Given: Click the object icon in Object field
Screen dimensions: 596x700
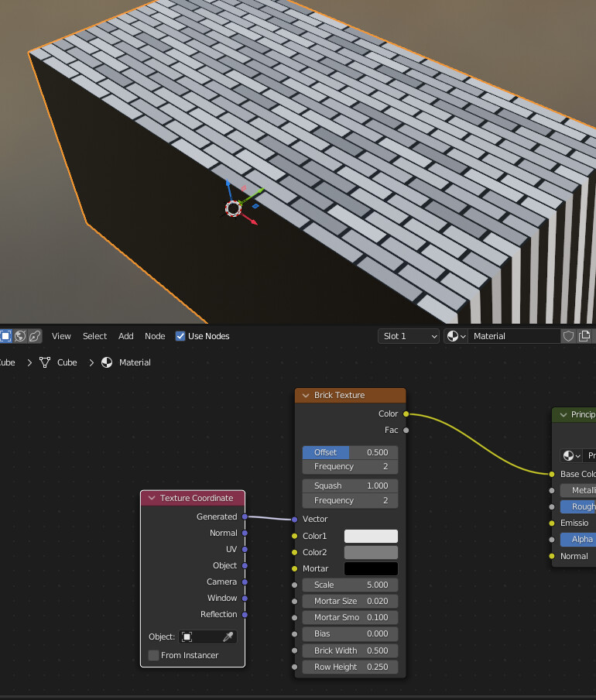Looking at the screenshot, I should pos(187,637).
